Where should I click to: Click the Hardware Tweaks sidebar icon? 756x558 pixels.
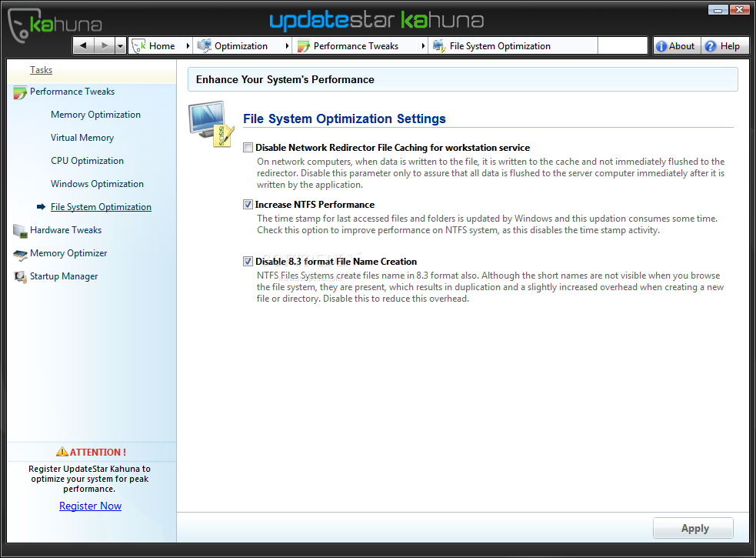20,231
